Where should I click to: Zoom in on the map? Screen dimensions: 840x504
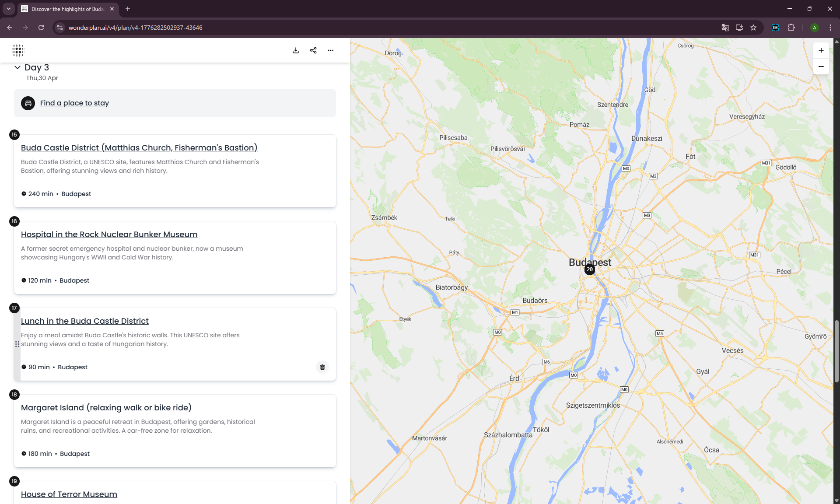point(821,50)
